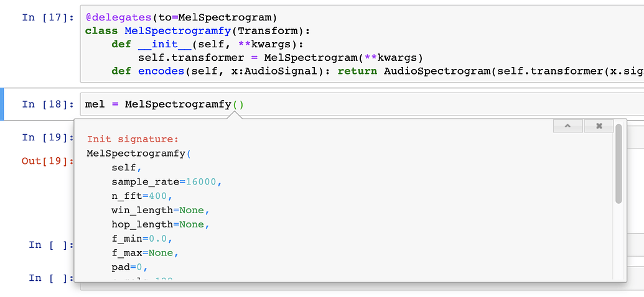644x297 pixels.
Task: Expand the tooltip with the caret button
Action: 567,126
